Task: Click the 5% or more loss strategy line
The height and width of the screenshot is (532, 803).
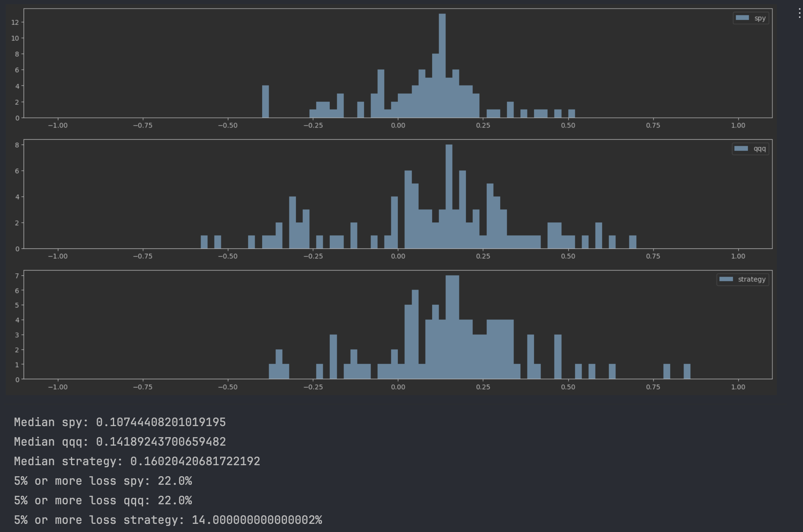Action: coord(168,520)
